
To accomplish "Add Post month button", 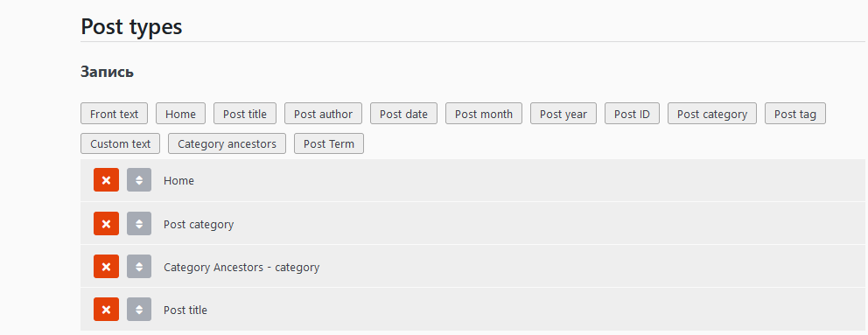I will [484, 114].
